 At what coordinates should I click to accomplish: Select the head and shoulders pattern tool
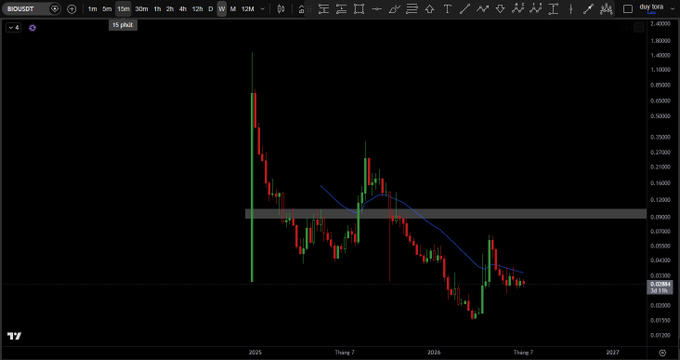pyautogui.click(x=607, y=9)
